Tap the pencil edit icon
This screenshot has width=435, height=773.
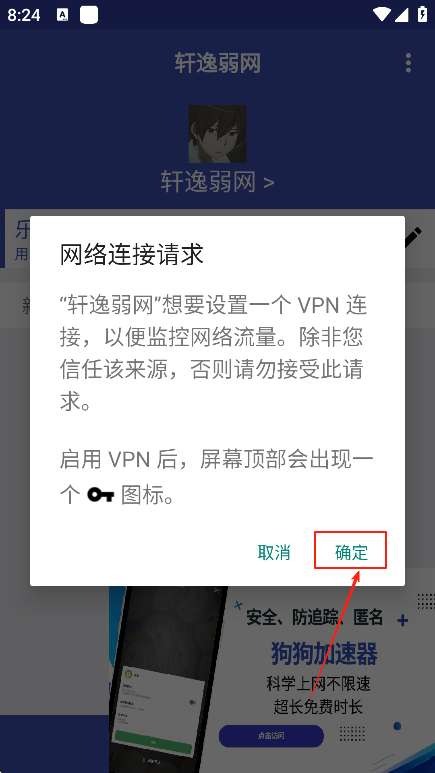click(413, 237)
